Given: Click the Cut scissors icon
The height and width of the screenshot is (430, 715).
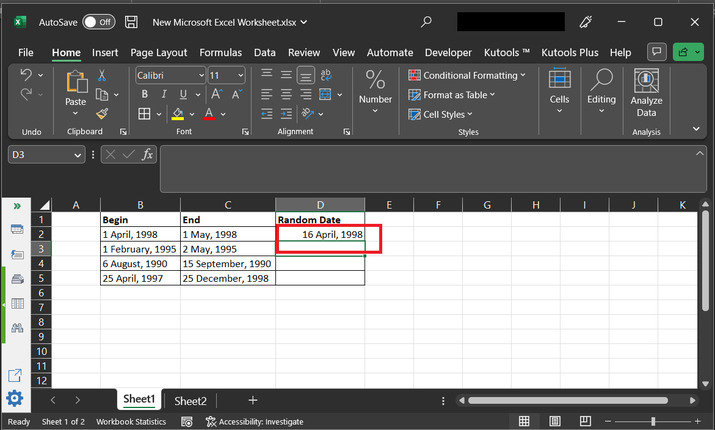Looking at the screenshot, I should click(x=102, y=76).
